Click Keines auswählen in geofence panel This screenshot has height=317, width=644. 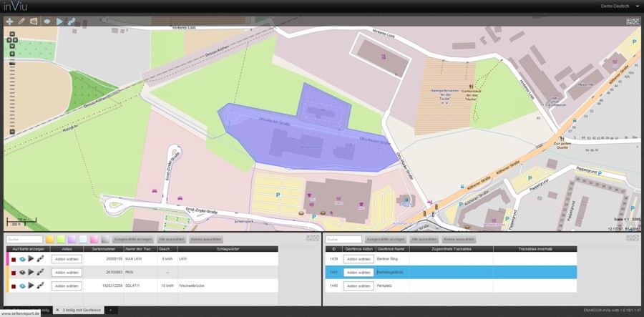[x=459, y=239]
